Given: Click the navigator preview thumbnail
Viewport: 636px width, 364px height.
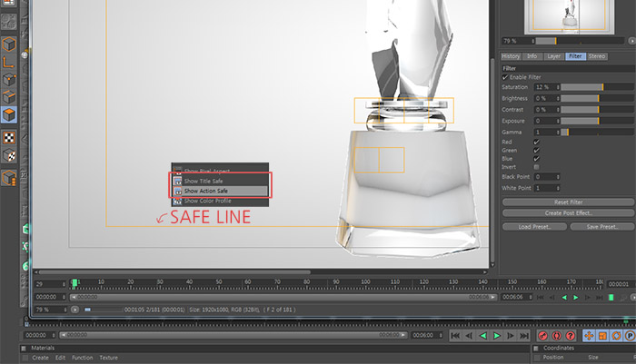Looking at the screenshot, I should coord(569,16).
